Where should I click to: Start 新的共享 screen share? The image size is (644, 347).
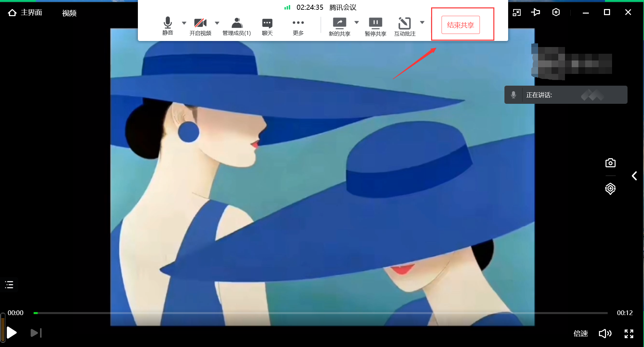(340, 27)
